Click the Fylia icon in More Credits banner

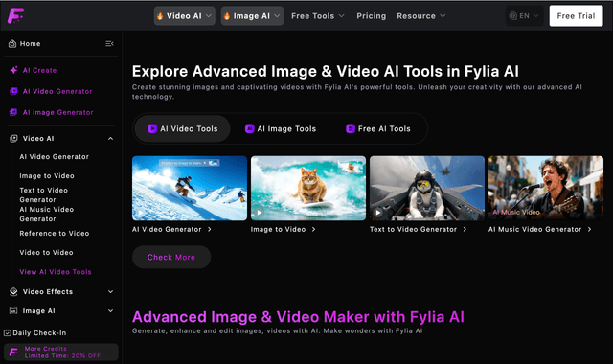(x=13, y=353)
